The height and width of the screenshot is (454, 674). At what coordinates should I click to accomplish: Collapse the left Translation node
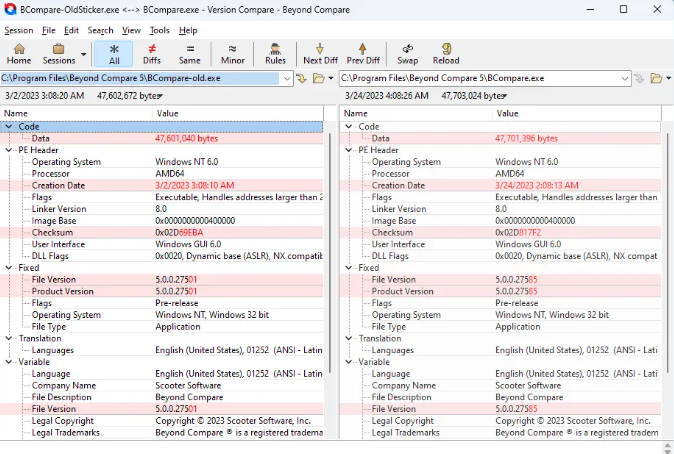pos(9,338)
